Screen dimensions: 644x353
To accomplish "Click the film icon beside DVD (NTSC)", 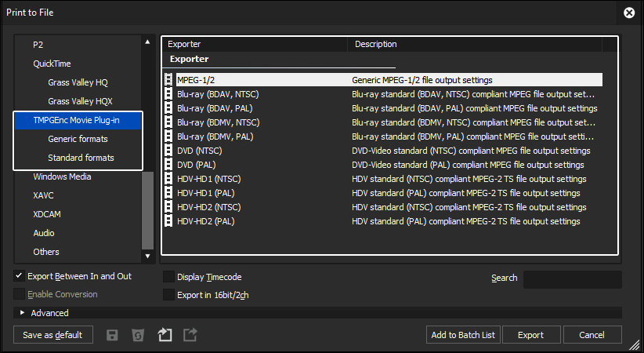I will [168, 151].
